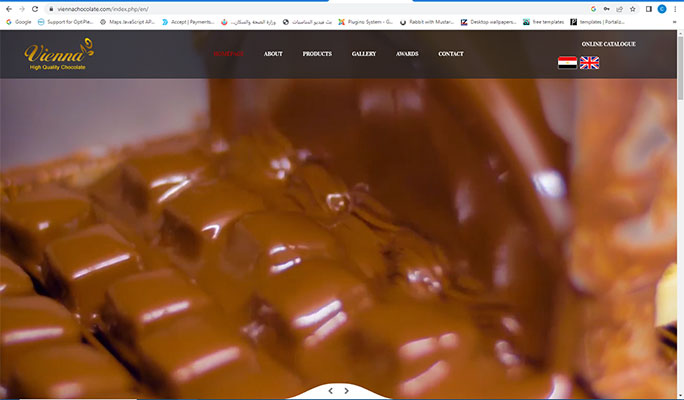
Task: Open the Chrome three-dot menu
Action: 675,9
